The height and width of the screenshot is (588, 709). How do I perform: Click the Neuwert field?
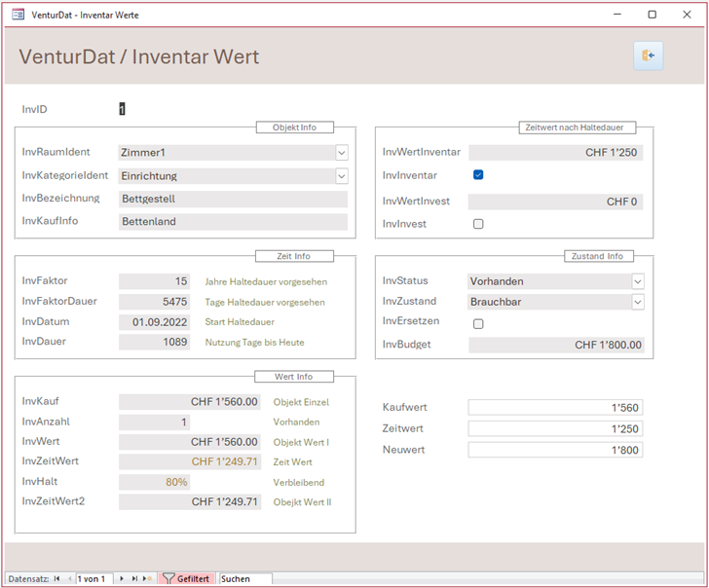pos(555,450)
